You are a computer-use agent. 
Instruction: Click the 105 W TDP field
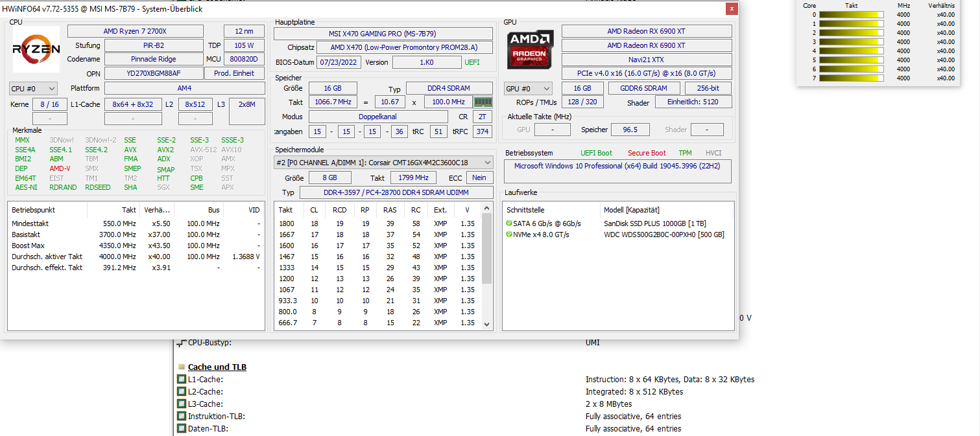click(244, 45)
